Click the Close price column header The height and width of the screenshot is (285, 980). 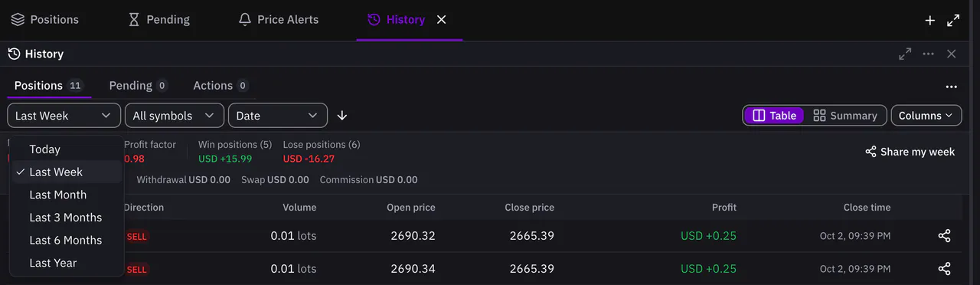pos(529,208)
